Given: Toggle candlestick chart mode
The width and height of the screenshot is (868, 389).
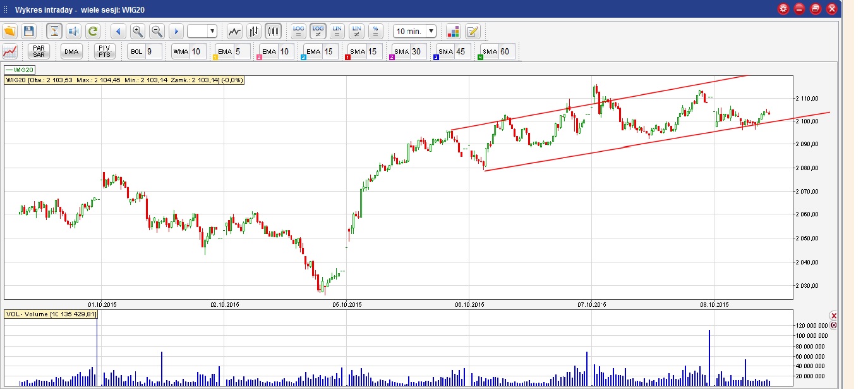Looking at the screenshot, I should coord(274,31).
